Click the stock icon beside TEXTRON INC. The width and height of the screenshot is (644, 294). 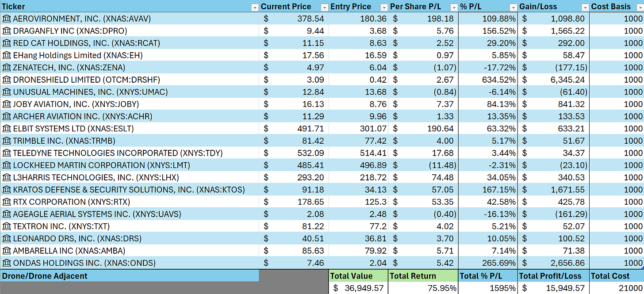(7, 226)
